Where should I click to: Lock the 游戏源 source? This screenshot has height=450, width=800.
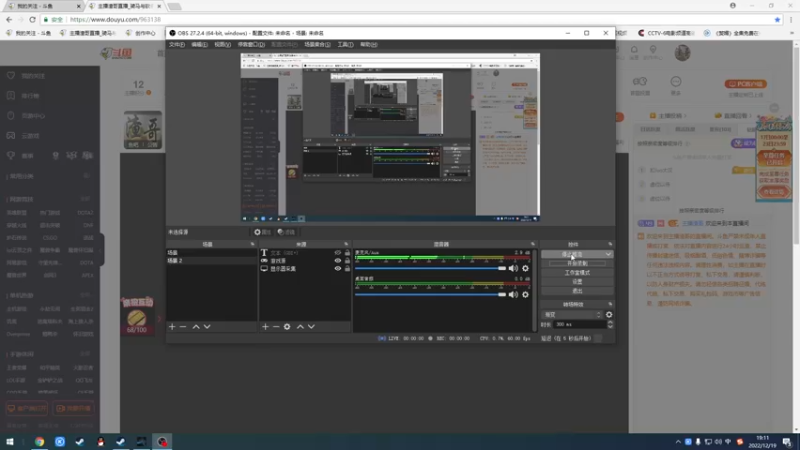pyautogui.click(x=347, y=261)
